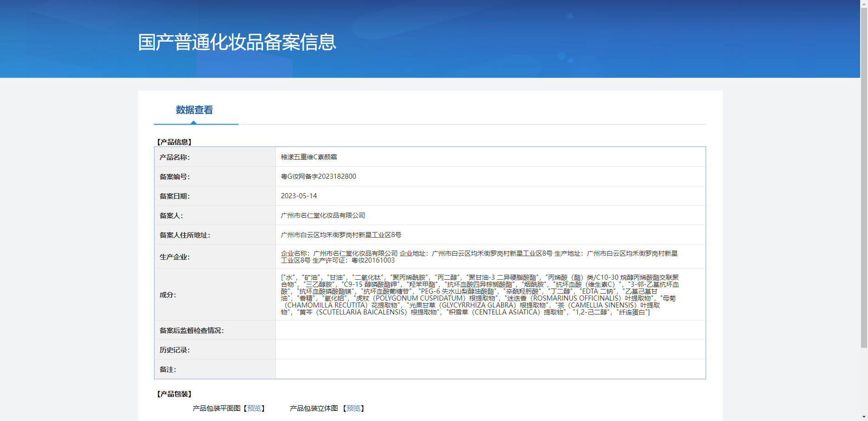Click the 历史记录 row label

[175, 350]
